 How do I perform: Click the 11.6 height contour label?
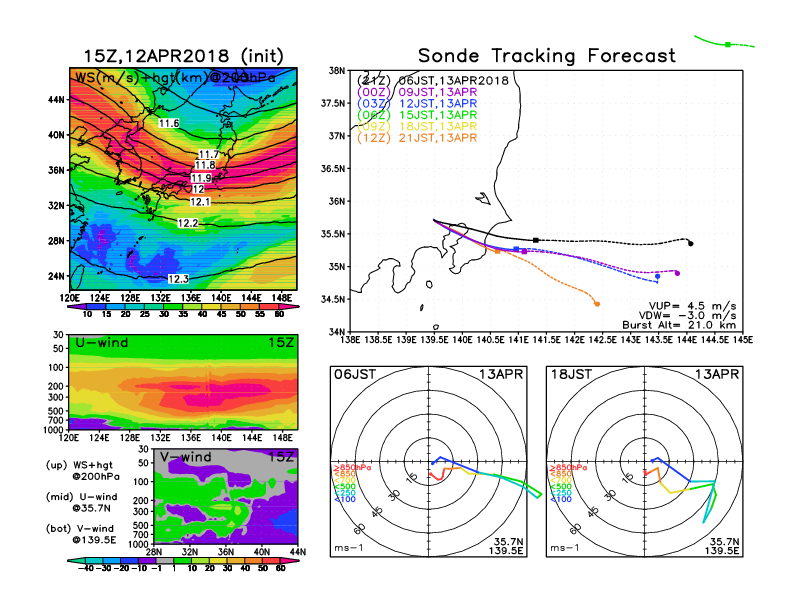point(169,123)
